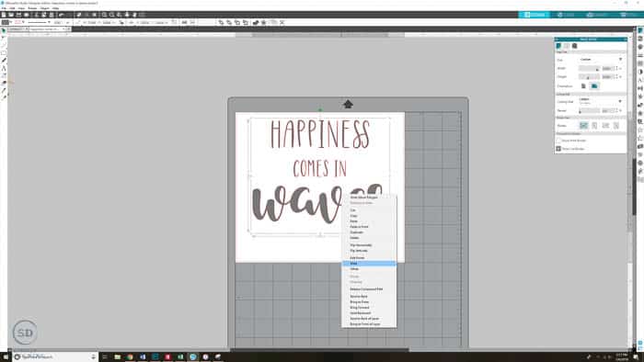The width and height of the screenshot is (644, 362).
Task: Click the Undo arrow icon
Action: (x=62, y=15)
